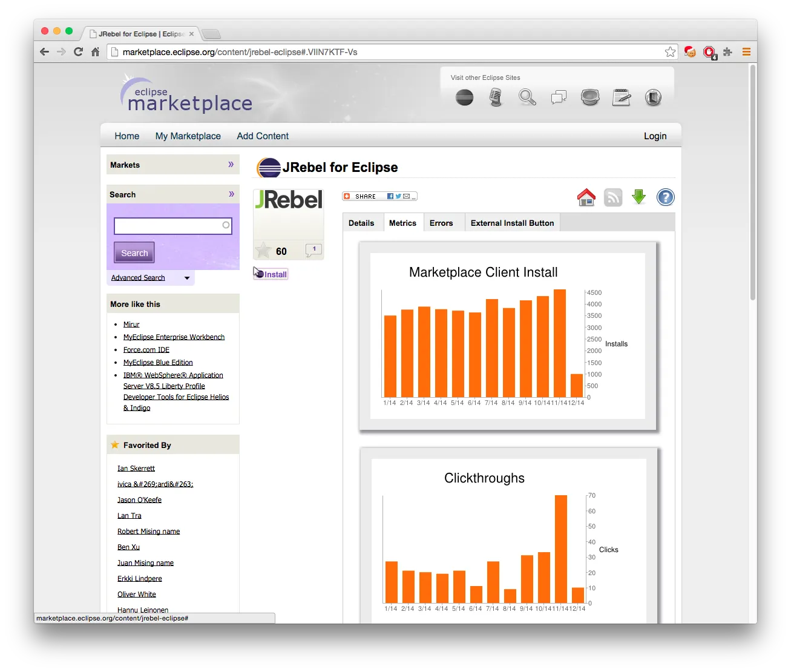Image resolution: width=791 pixels, height=672 pixels.
Task: Click the round door Eclipse site icon
Action: click(x=653, y=97)
